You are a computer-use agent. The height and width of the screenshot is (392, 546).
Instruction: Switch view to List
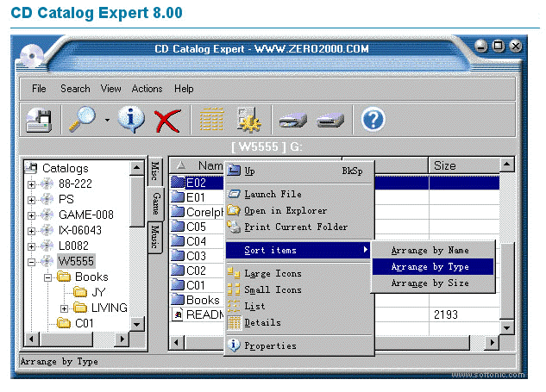tap(299, 306)
